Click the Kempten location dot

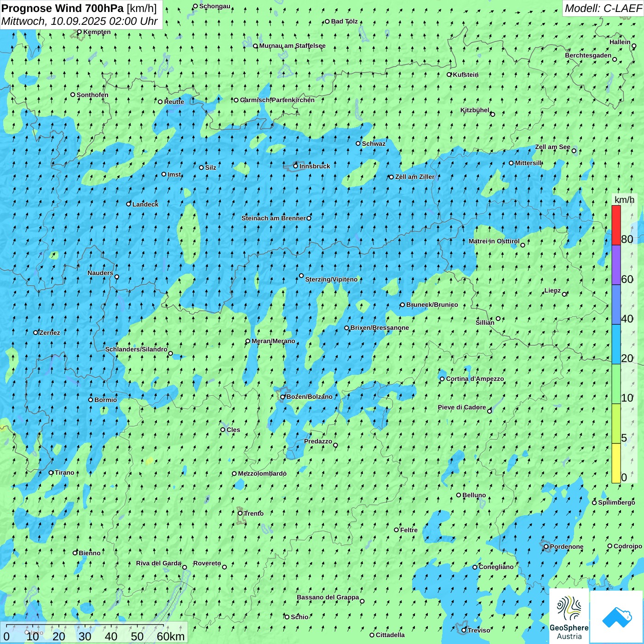pos(79,32)
